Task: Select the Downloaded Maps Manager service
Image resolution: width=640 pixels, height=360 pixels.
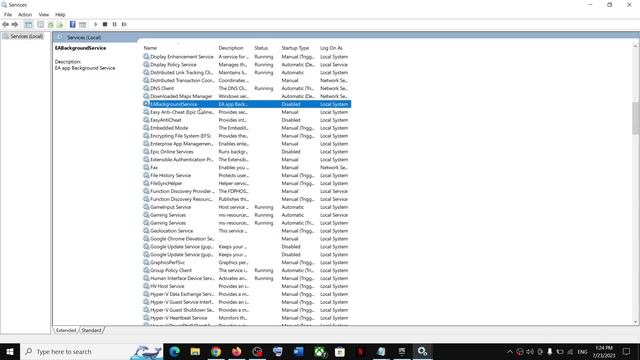Action: pos(247,96)
